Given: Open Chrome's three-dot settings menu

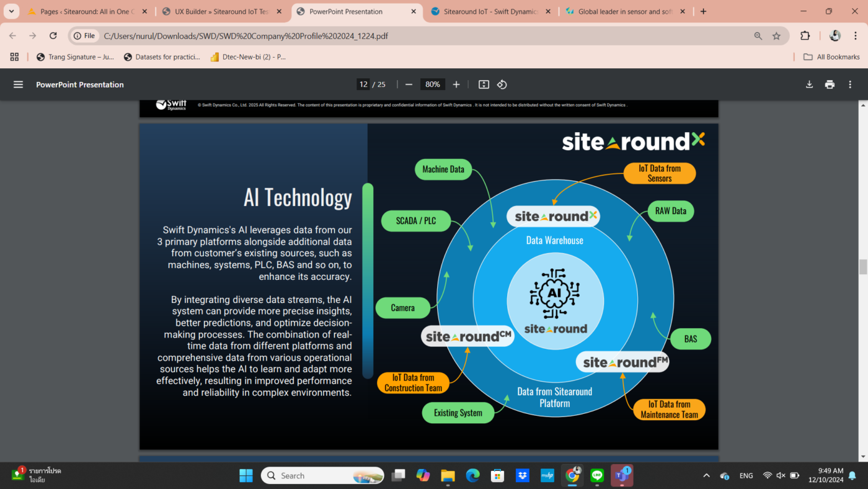Looking at the screenshot, I should coord(854,35).
